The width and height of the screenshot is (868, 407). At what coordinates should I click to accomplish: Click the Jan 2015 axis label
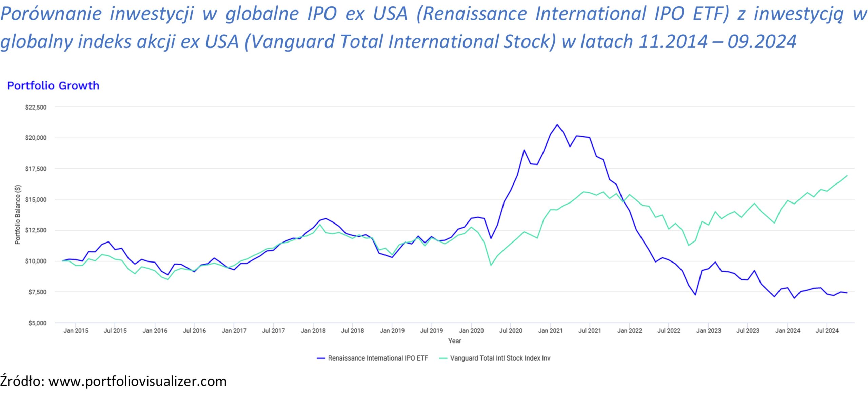pos(76,331)
